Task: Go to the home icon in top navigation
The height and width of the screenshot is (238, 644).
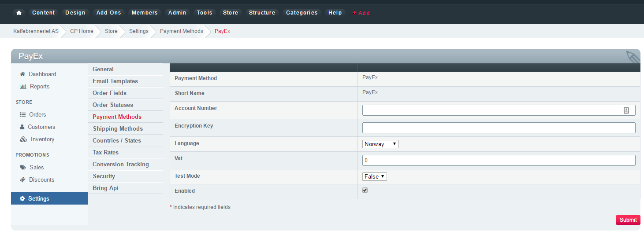Action: pyautogui.click(x=19, y=13)
